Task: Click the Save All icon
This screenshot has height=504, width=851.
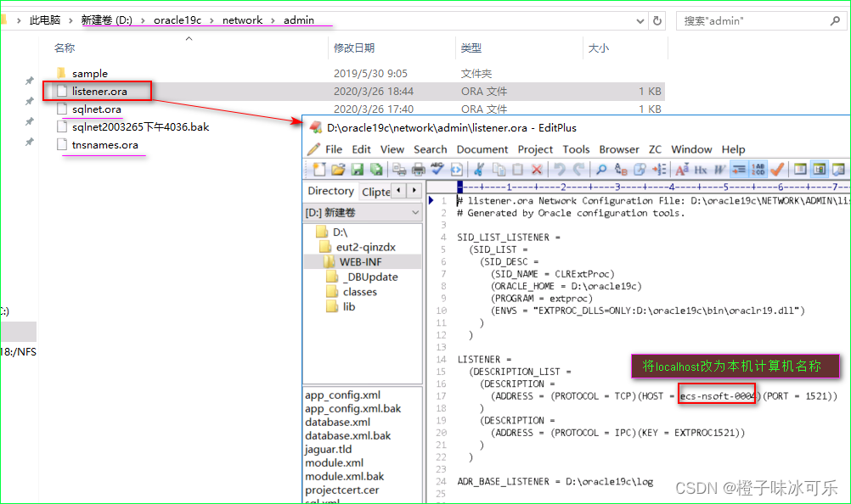Action: tap(376, 170)
